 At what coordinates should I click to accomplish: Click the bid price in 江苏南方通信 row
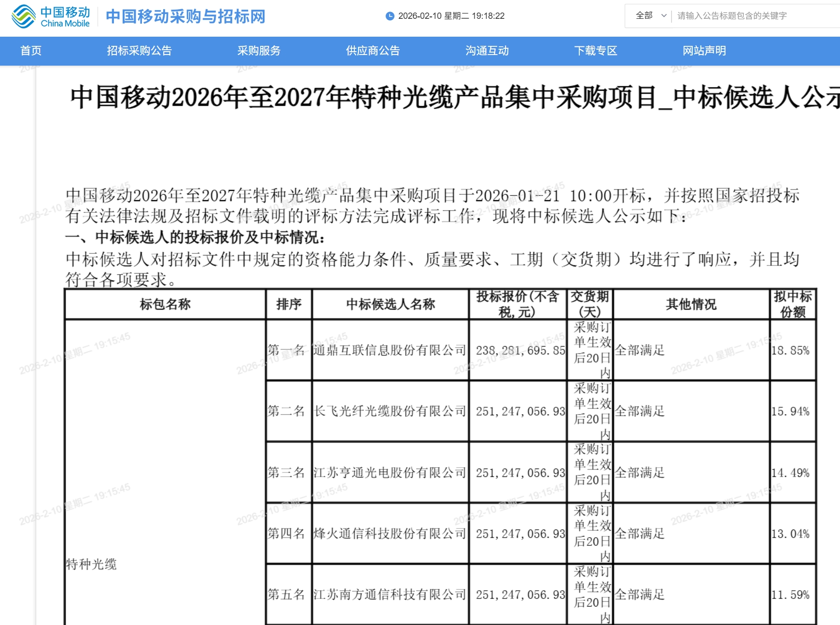pyautogui.click(x=520, y=595)
